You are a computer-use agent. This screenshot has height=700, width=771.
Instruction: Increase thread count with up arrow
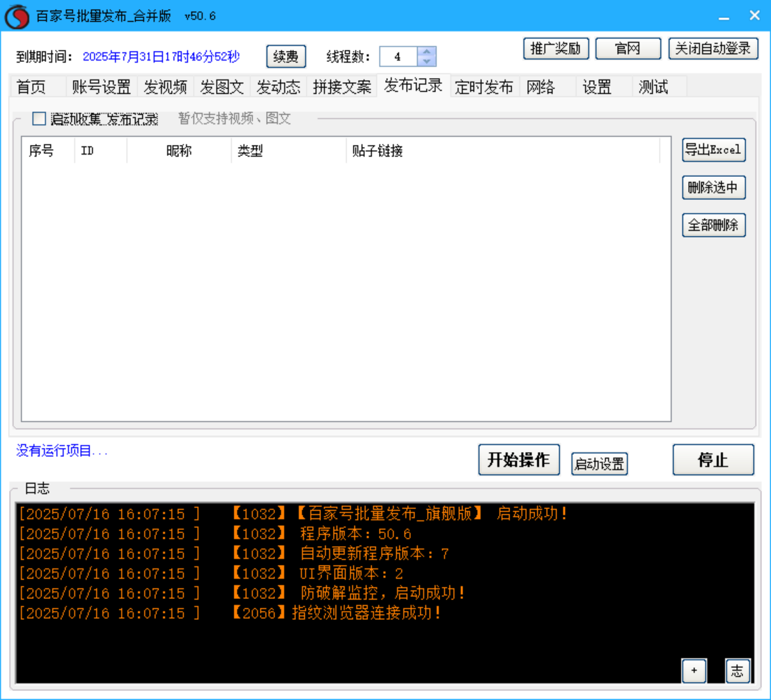[426, 52]
